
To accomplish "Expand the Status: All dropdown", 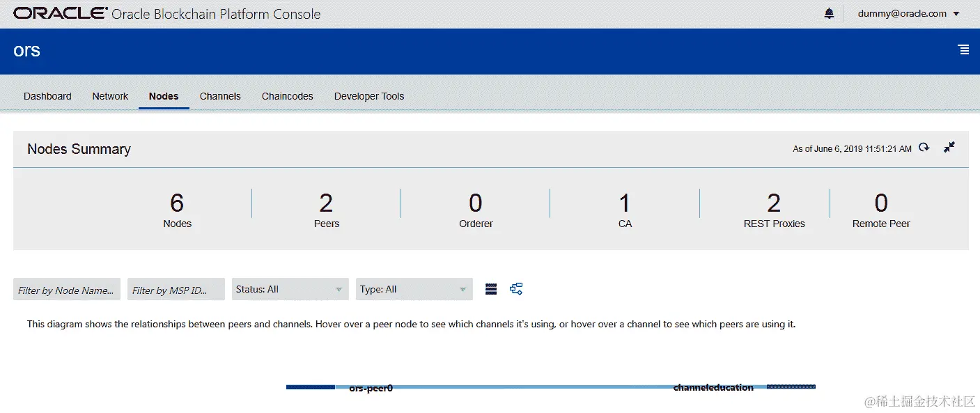I will click(x=290, y=290).
